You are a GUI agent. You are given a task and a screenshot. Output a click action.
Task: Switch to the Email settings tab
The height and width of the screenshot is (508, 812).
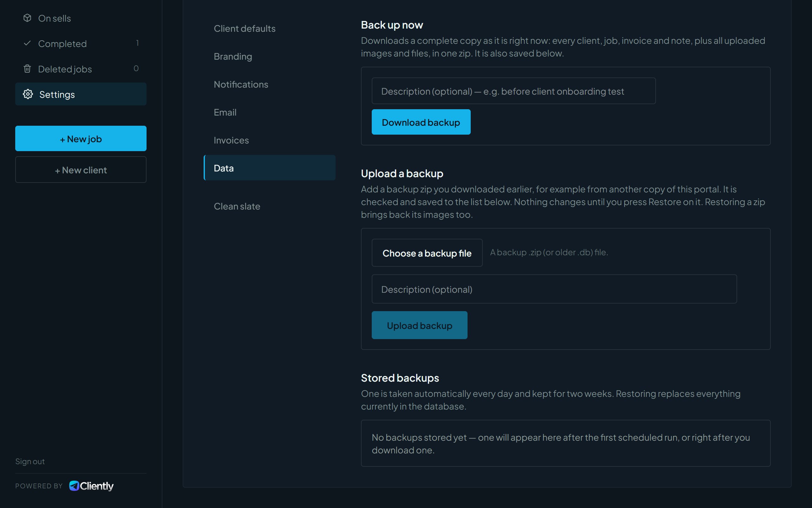269,112
